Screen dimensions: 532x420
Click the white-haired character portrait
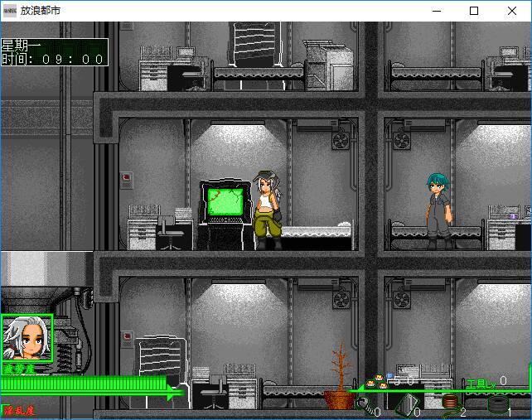27,339
